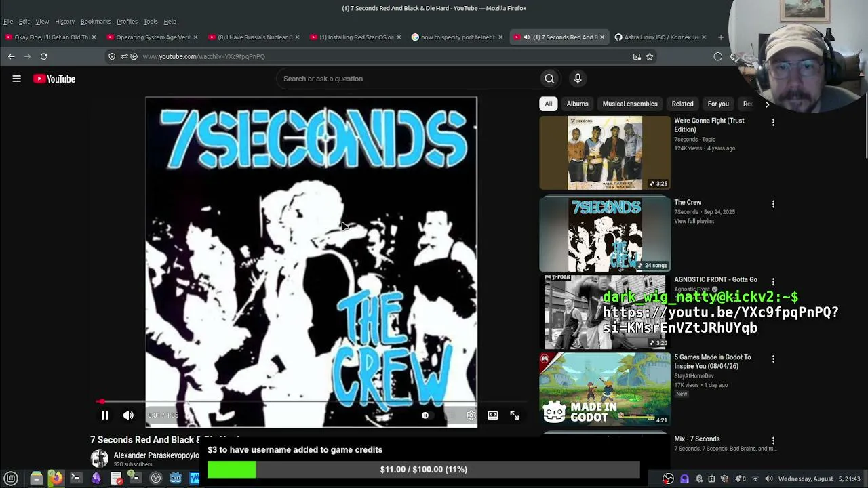Open the 'Mix - 7 Seconds' title
868x488 pixels.
[x=697, y=439]
